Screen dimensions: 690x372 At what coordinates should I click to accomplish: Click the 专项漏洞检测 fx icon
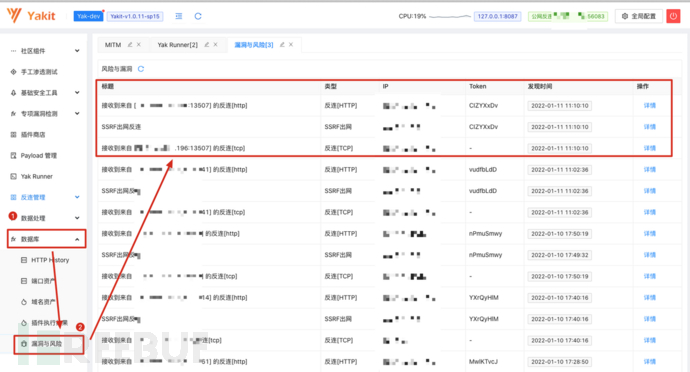pos(13,114)
